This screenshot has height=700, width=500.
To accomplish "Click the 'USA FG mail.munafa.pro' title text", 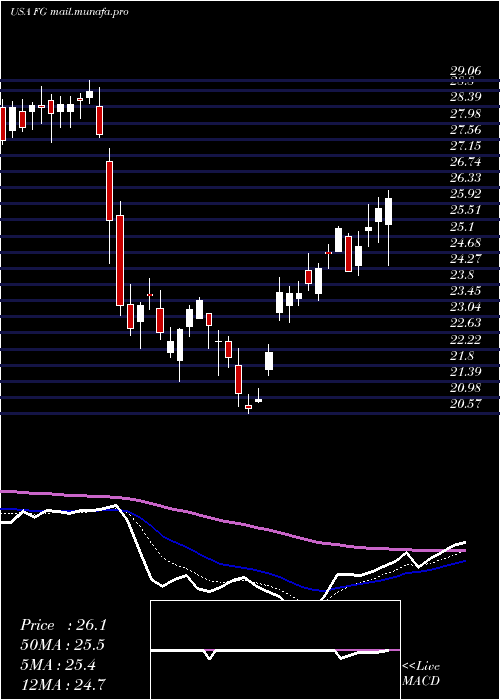I will (x=69, y=12).
